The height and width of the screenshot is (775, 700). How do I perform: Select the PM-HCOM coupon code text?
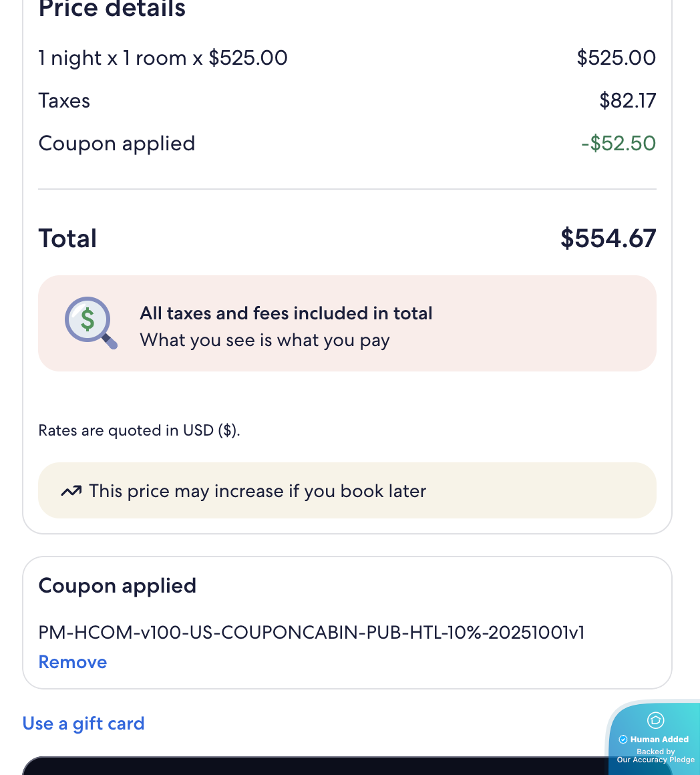[311, 632]
